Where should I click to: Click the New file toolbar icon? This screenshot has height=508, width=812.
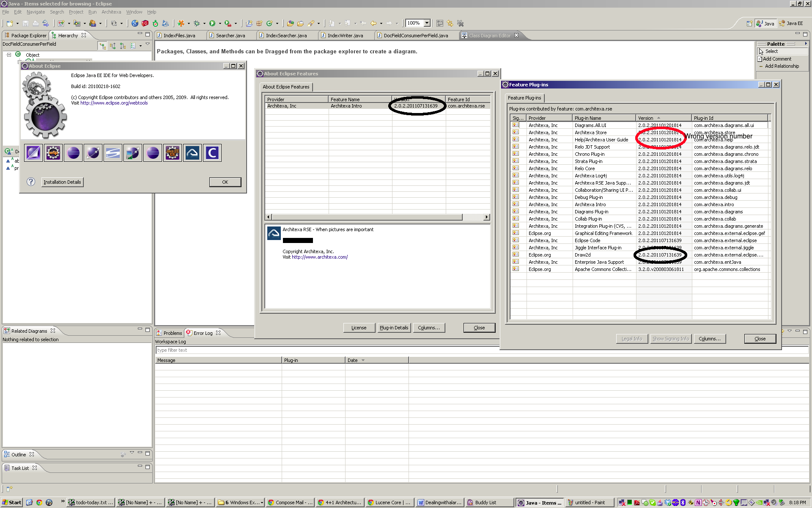click(x=10, y=23)
